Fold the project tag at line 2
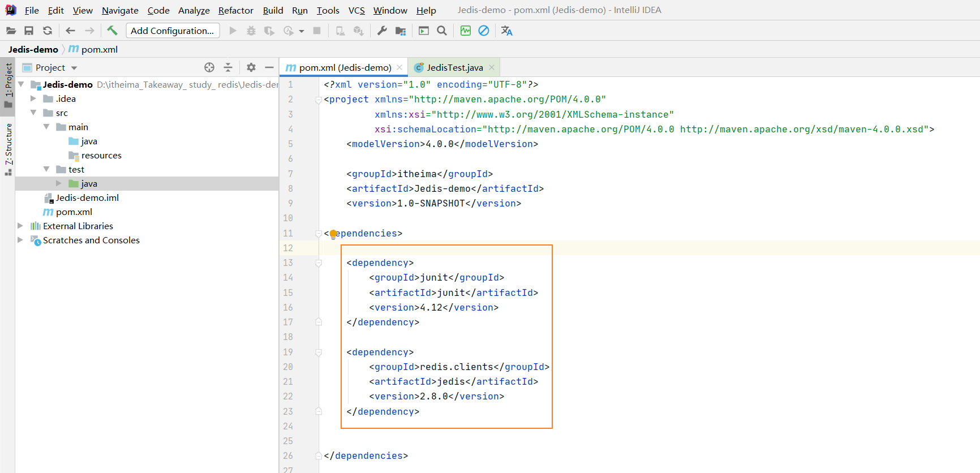This screenshot has width=980, height=473. tap(319, 100)
